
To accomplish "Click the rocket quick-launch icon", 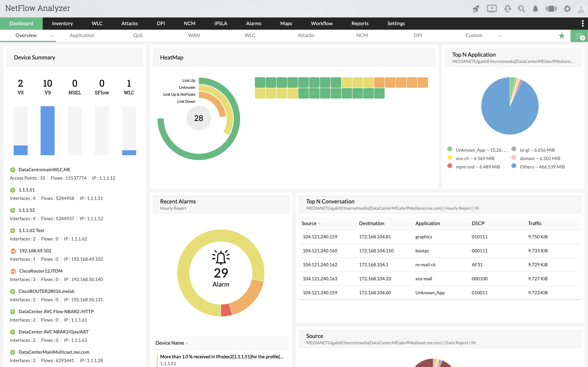I will pos(476,9).
